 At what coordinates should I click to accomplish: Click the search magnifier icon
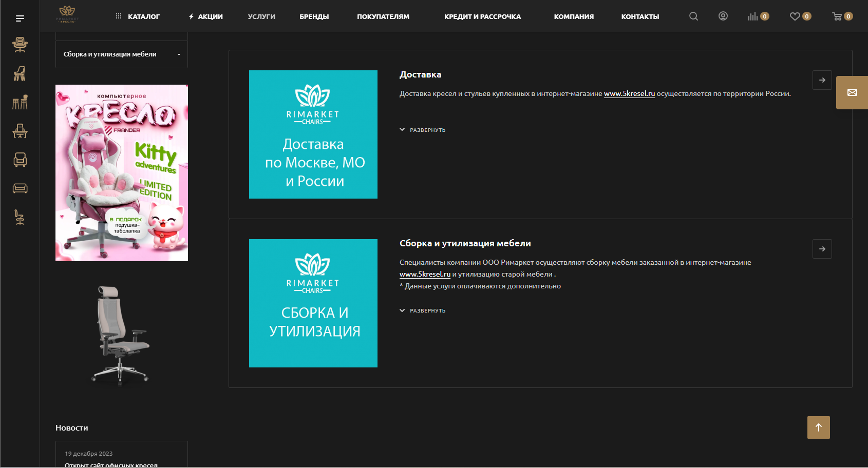[693, 16]
